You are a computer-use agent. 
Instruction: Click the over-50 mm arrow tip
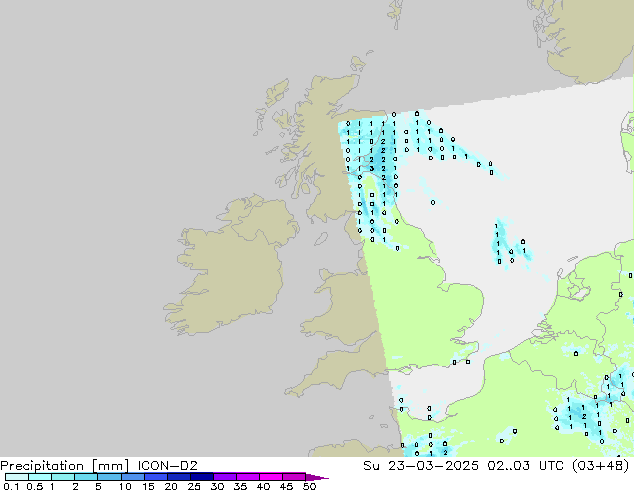click(317, 477)
